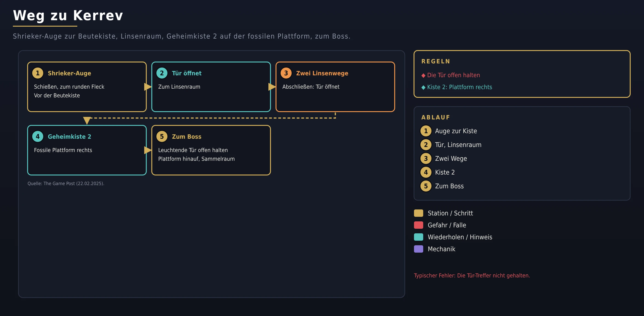The image size is (644, 316).
Task: Click Ablauf badge 1 beside Auge zur Kiste
Action: (426, 131)
